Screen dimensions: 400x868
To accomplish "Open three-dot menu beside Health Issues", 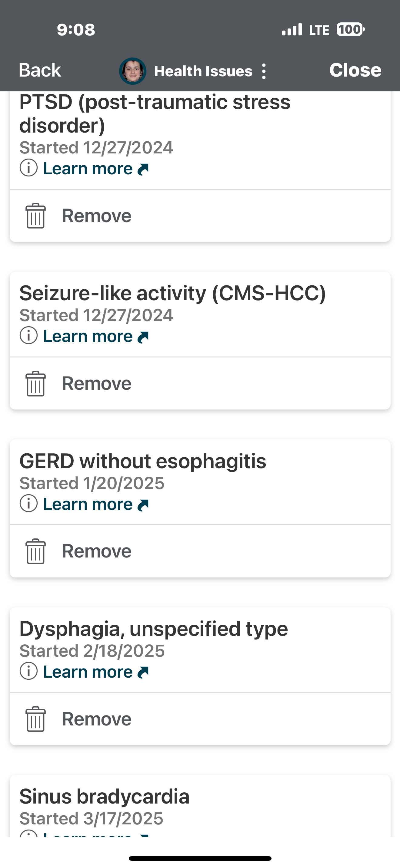I will [264, 71].
